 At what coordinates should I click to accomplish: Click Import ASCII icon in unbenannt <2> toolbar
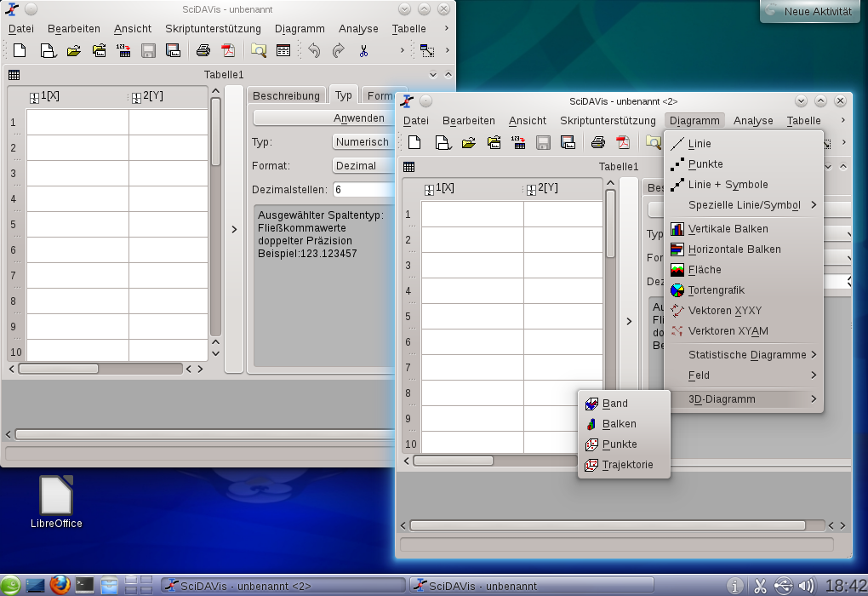click(x=518, y=142)
